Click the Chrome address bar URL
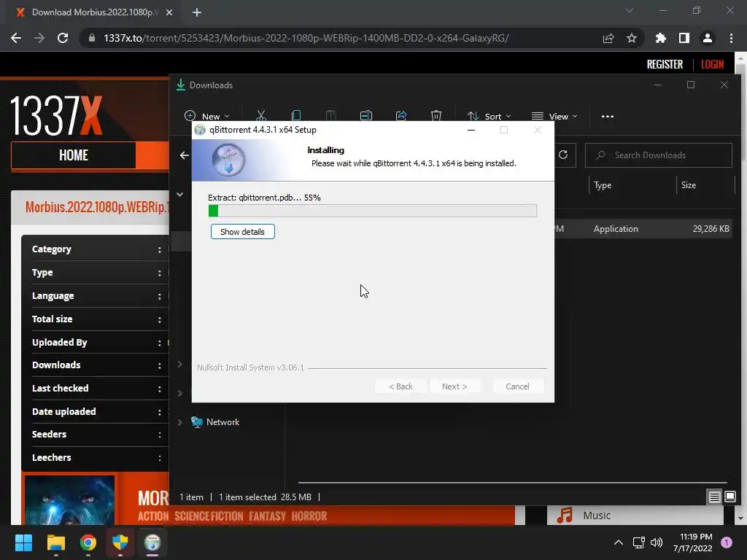The image size is (747, 560). pyautogui.click(x=306, y=38)
